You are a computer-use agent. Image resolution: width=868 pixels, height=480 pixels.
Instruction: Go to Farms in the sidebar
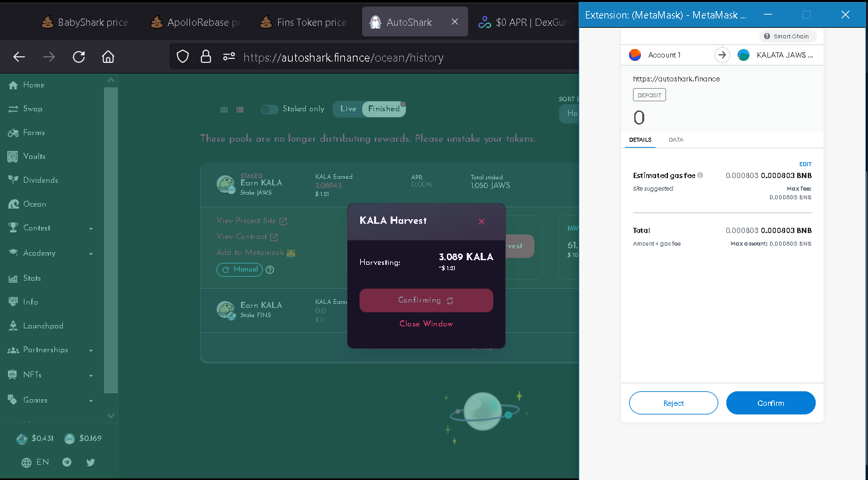(26, 132)
